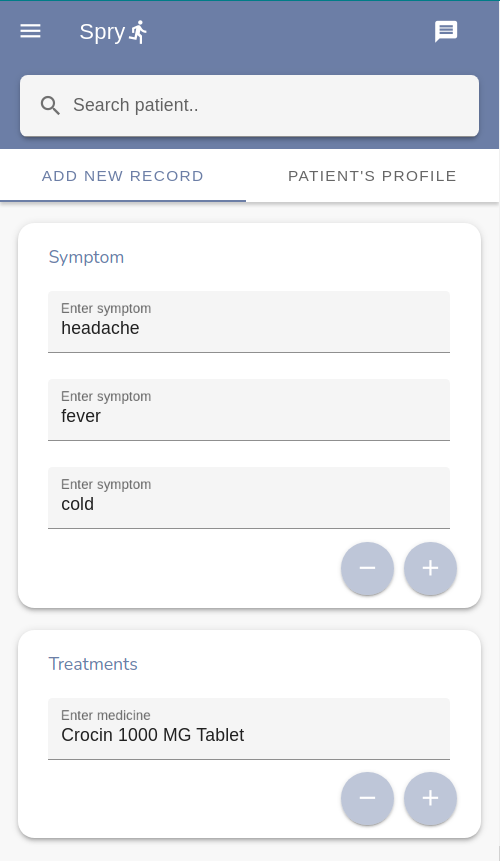500x861 pixels.
Task: Remove a medicine with minus button
Action: [367, 798]
